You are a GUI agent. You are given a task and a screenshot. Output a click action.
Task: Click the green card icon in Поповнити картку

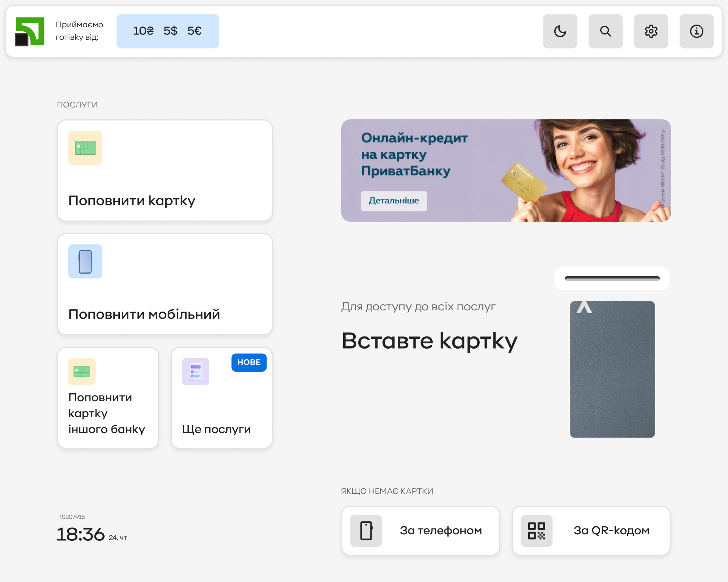point(85,148)
